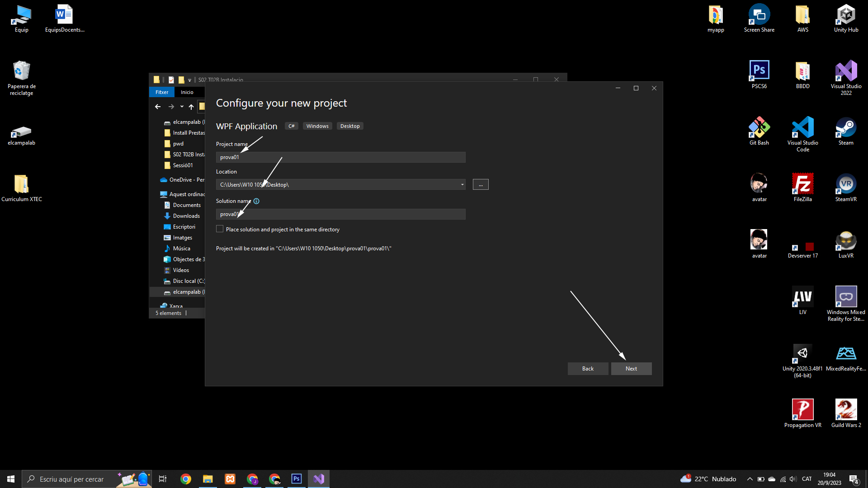
Task: Click the browse location ellipsis button
Action: (481, 184)
